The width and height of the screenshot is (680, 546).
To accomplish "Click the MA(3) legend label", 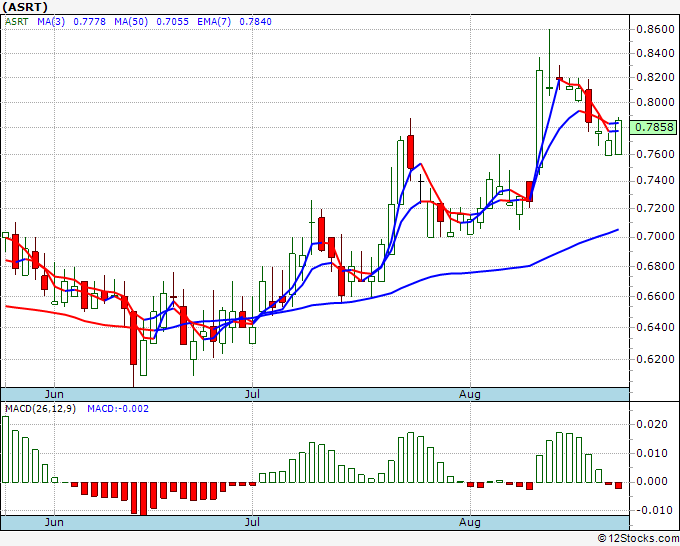I will 51,22.
